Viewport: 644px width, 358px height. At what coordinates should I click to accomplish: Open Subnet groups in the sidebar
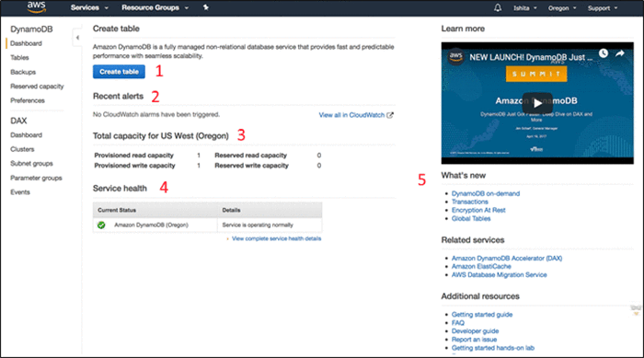[31, 164]
